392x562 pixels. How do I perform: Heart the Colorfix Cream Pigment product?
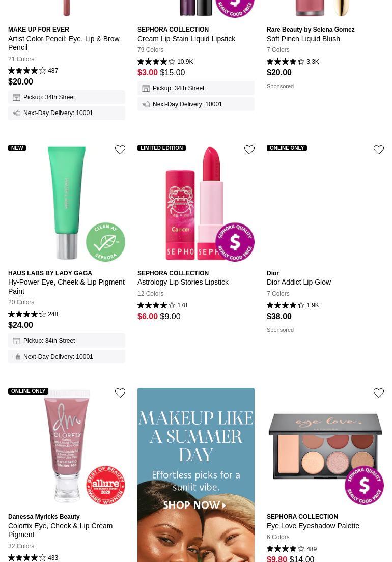pos(120,393)
